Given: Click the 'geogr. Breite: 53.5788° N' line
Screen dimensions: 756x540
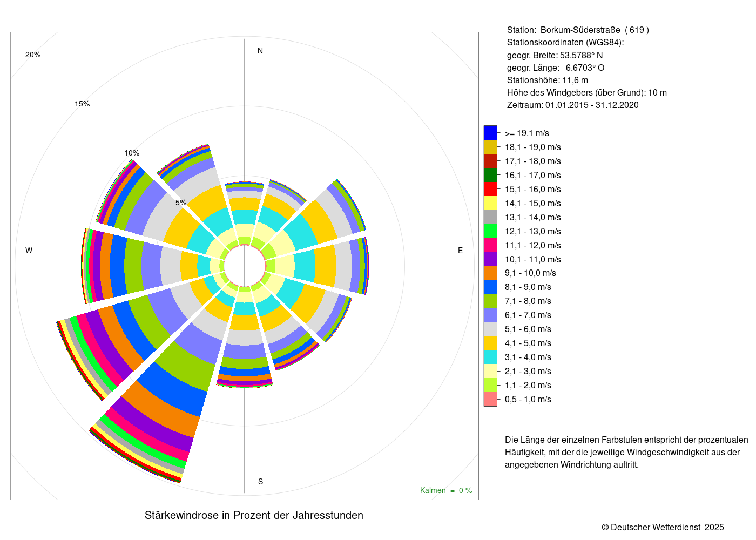Looking at the screenshot, I should pos(555,55).
